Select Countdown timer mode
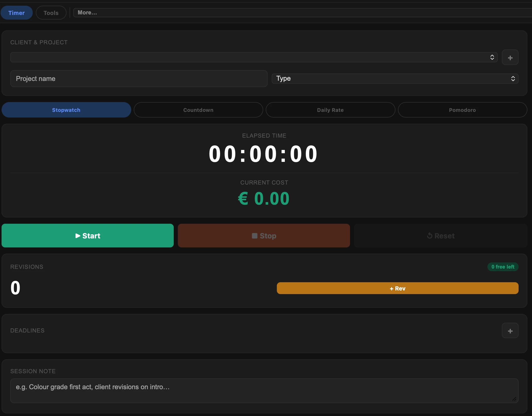532x416 pixels. (x=198, y=110)
